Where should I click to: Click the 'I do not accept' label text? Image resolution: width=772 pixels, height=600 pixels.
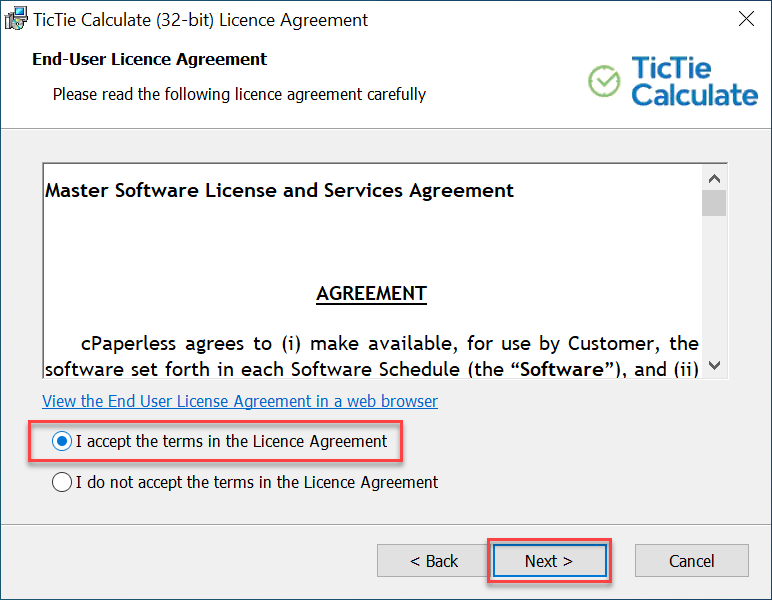pos(257,482)
